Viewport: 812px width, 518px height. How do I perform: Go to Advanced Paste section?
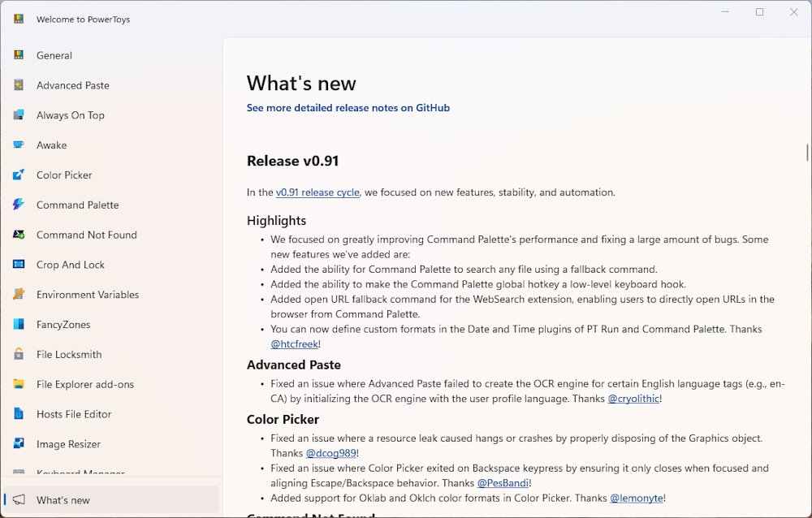pos(111,85)
